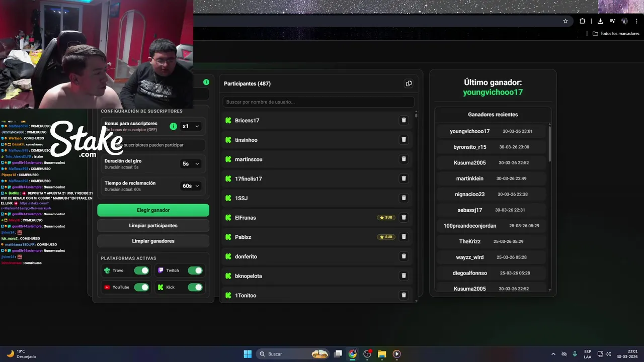
Task: Click the green info icon above the settings panel
Action: pos(206,82)
